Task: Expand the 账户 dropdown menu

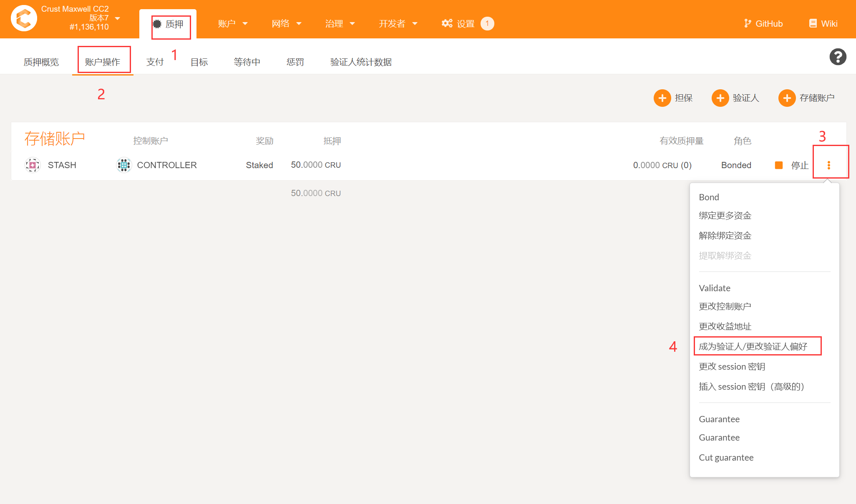Action: [x=232, y=24]
